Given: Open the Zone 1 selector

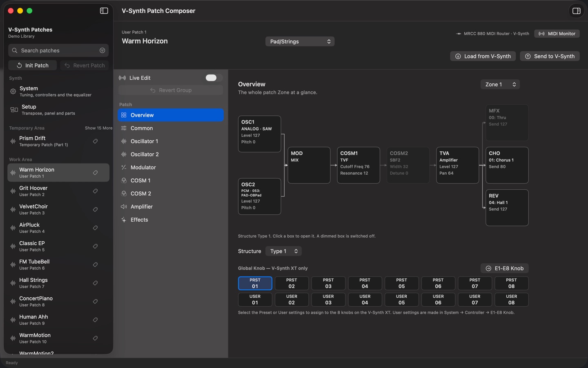Looking at the screenshot, I should 500,84.
